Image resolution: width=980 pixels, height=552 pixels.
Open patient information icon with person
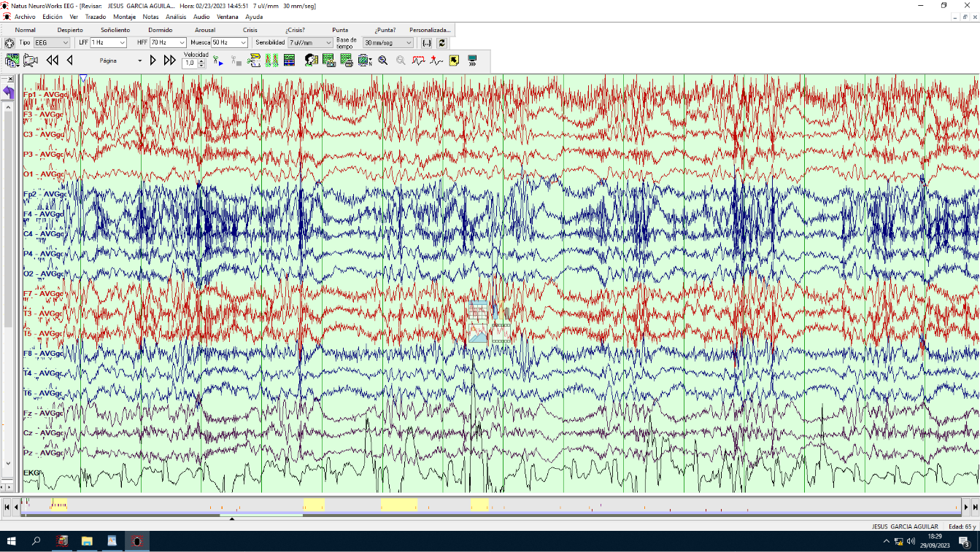[311, 61]
